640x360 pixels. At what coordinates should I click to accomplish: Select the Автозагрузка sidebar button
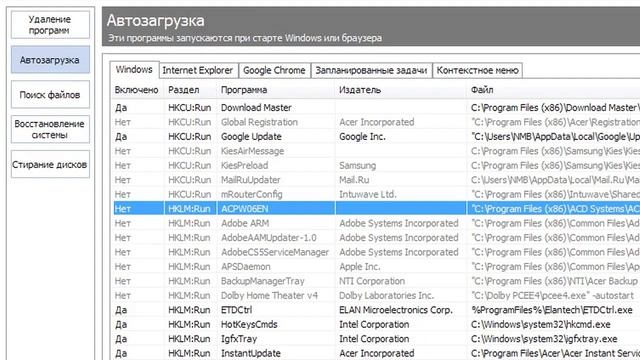[50, 60]
